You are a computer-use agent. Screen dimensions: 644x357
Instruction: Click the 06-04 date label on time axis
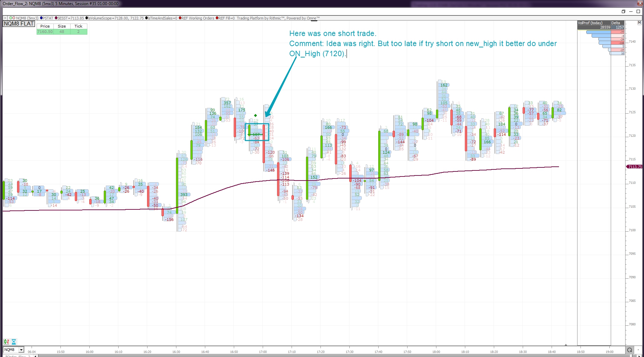click(x=32, y=352)
